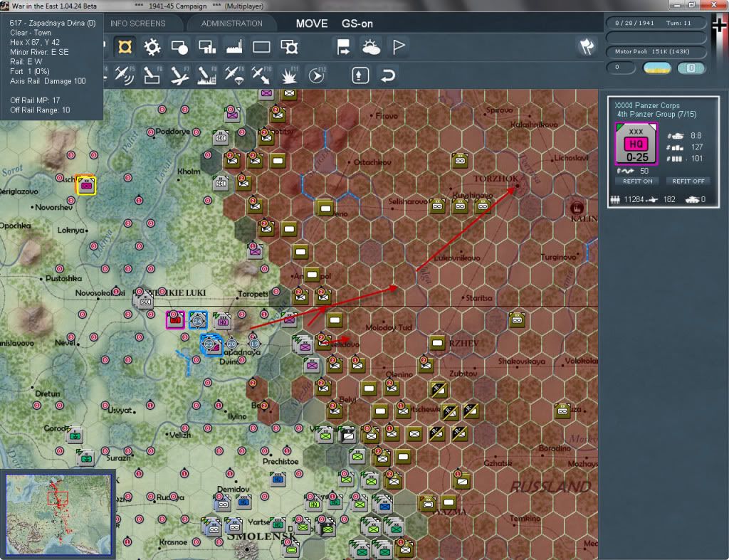Select the Soviet counter left of RZHEV label
729x560 pixels.
pyautogui.click(x=436, y=344)
